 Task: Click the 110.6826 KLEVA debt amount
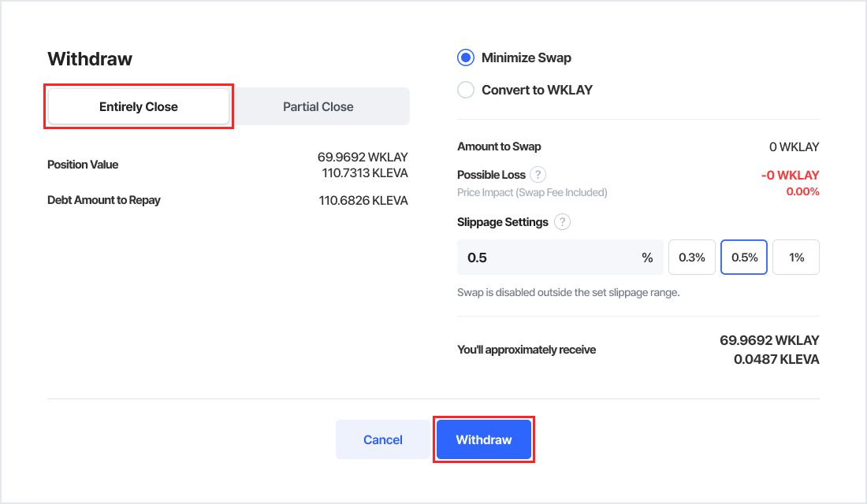coord(363,201)
